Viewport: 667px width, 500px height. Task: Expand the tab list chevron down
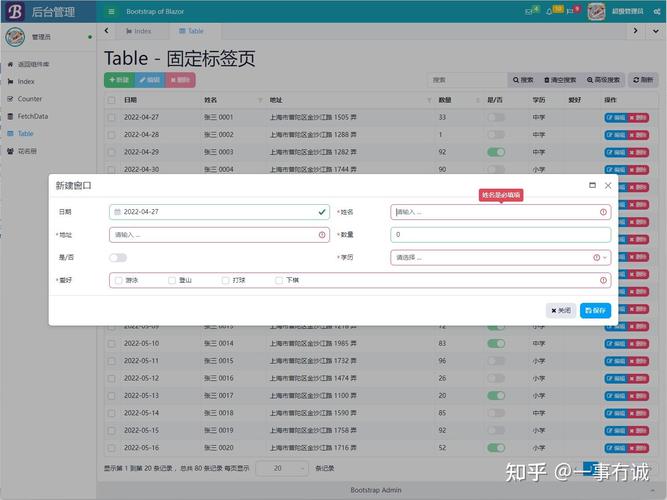[x=656, y=31]
